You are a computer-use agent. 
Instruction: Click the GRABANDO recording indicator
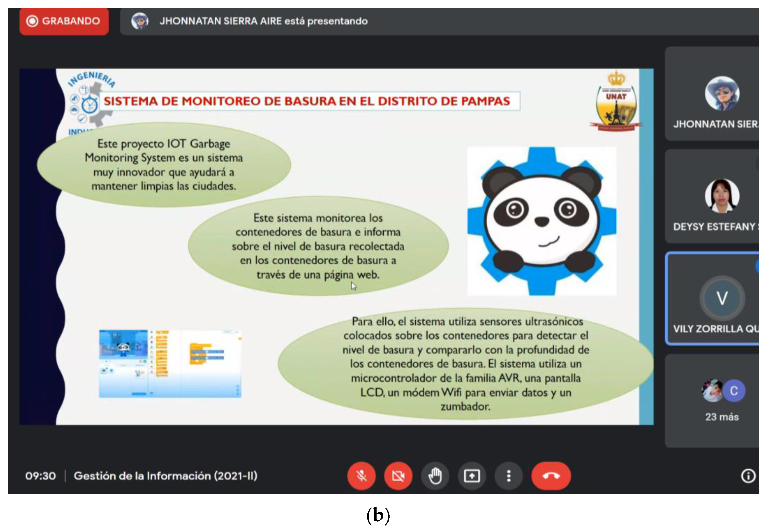pyautogui.click(x=64, y=21)
